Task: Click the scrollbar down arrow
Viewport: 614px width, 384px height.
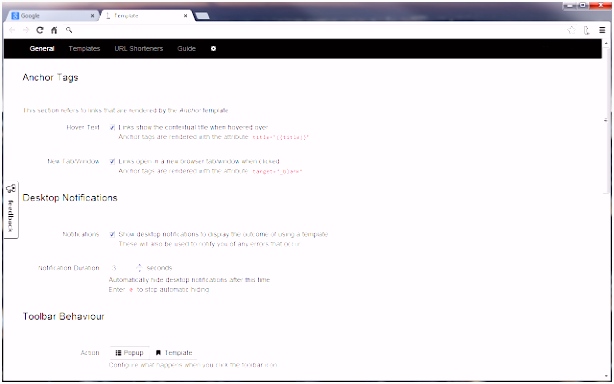Action: (x=607, y=377)
